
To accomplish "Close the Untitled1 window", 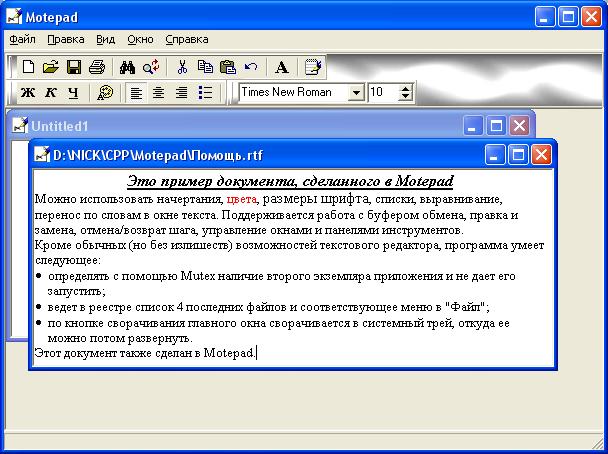I will pos(519,126).
